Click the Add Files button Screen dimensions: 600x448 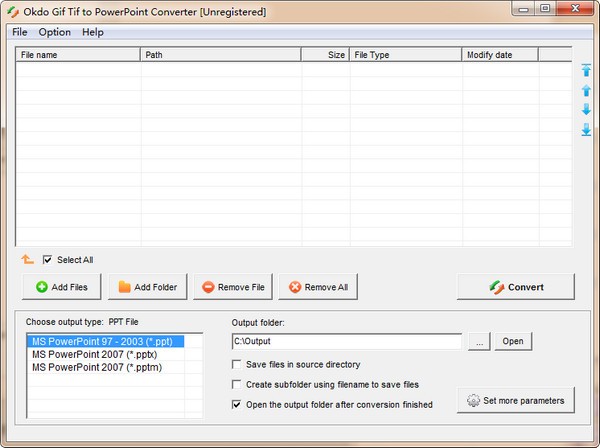(62, 287)
